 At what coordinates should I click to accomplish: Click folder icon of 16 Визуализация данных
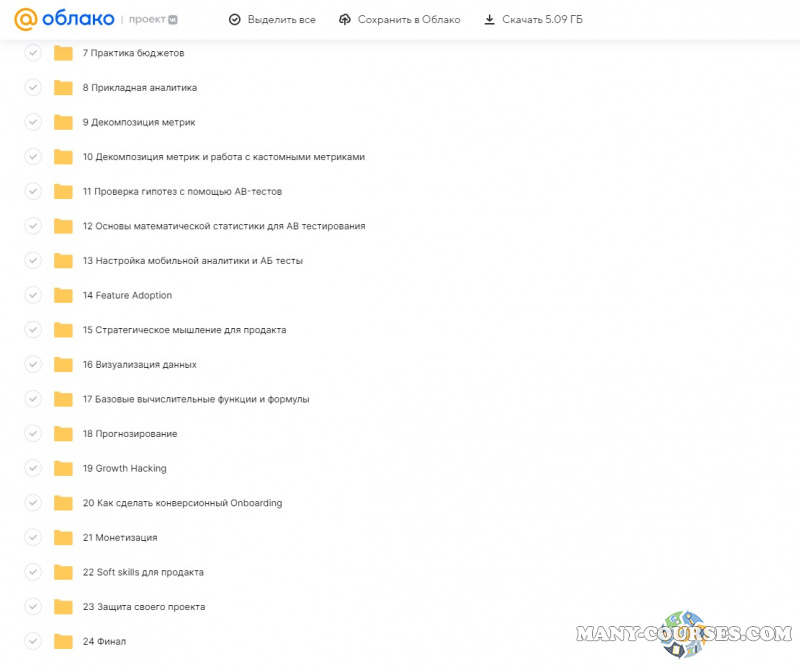(64, 365)
